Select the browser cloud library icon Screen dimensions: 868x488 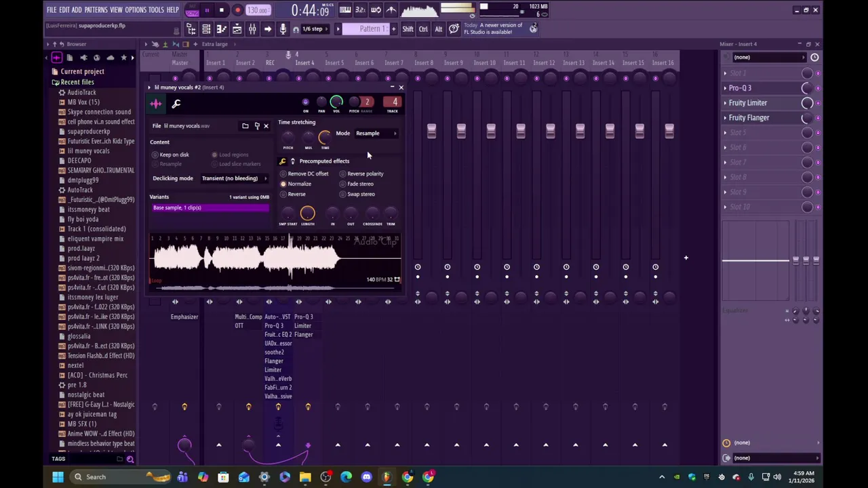pyautogui.click(x=110, y=58)
